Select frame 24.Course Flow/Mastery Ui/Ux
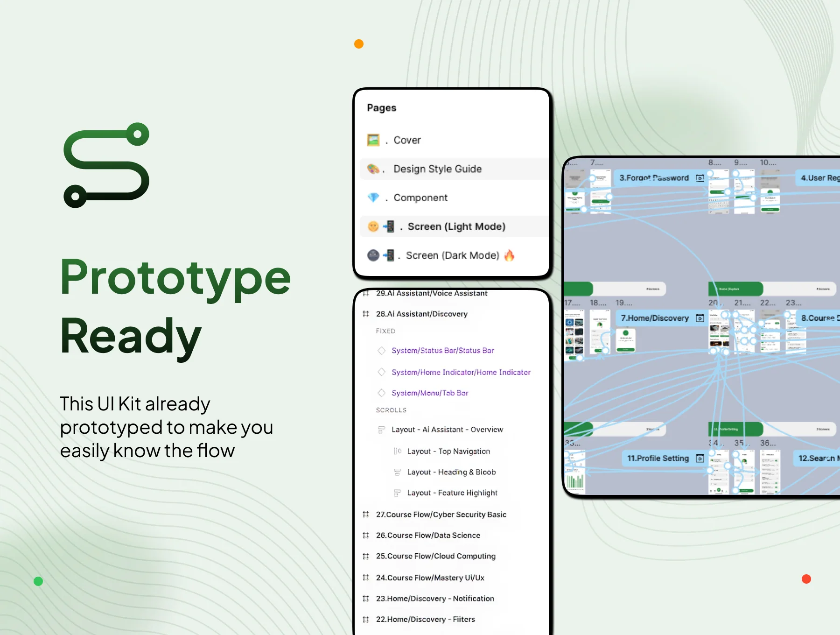Viewport: 840px width, 635px height. pos(430,578)
